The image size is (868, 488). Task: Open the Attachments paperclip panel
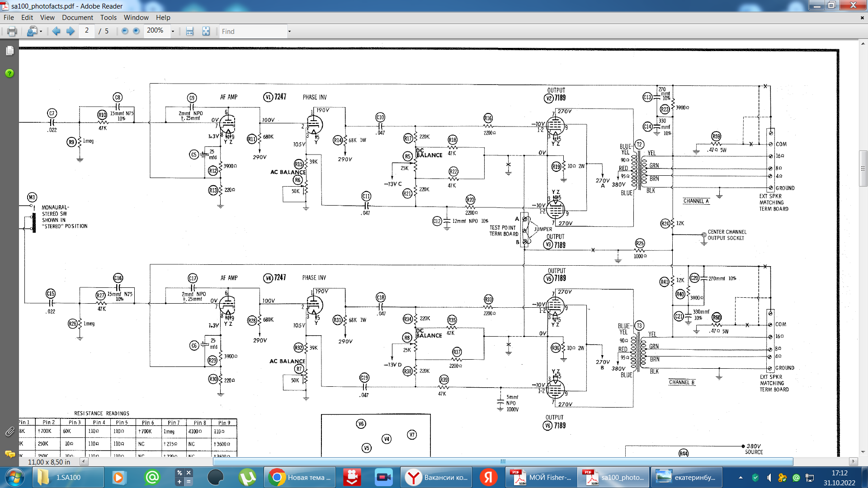tap(9, 432)
